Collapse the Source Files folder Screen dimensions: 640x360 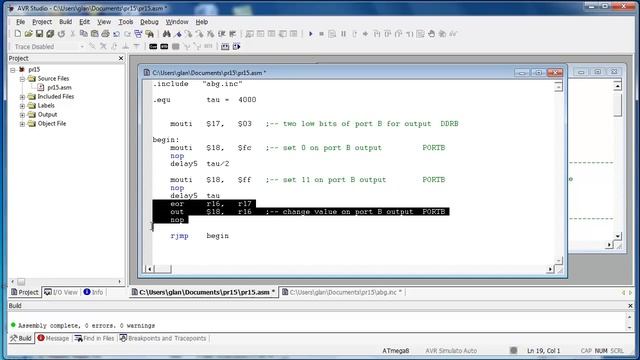(x=22, y=79)
